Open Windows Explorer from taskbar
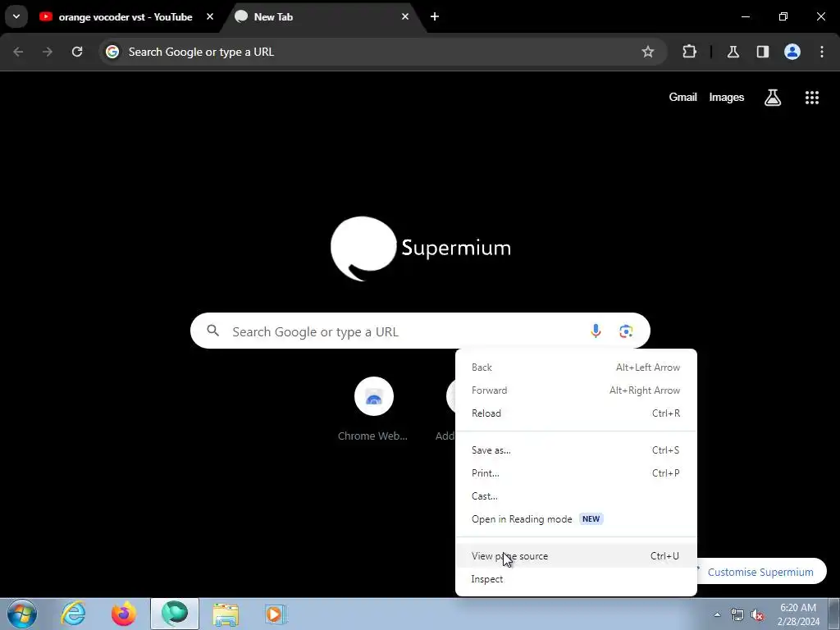Image resolution: width=840 pixels, height=630 pixels. point(226,614)
